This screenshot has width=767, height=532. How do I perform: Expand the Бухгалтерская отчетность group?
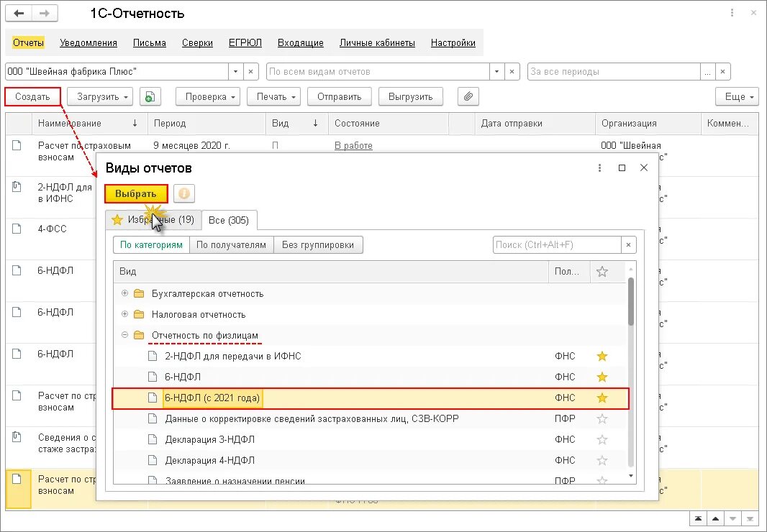[124, 293]
